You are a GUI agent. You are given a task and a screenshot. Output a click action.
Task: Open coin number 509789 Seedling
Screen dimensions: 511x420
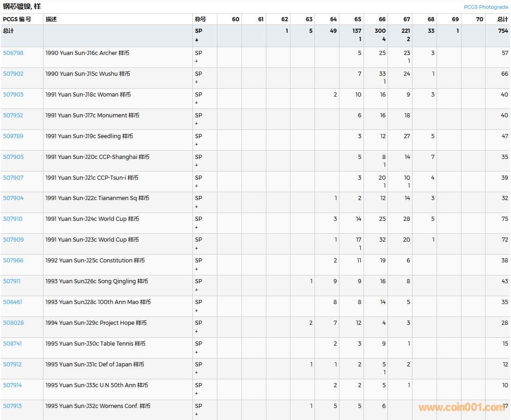pyautogui.click(x=13, y=136)
